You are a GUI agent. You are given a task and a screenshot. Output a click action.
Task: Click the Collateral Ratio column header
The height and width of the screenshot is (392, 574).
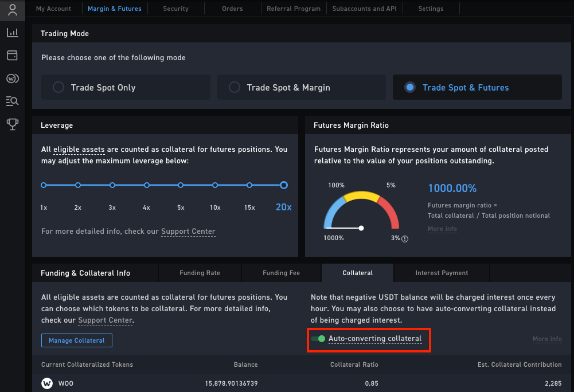click(x=354, y=364)
